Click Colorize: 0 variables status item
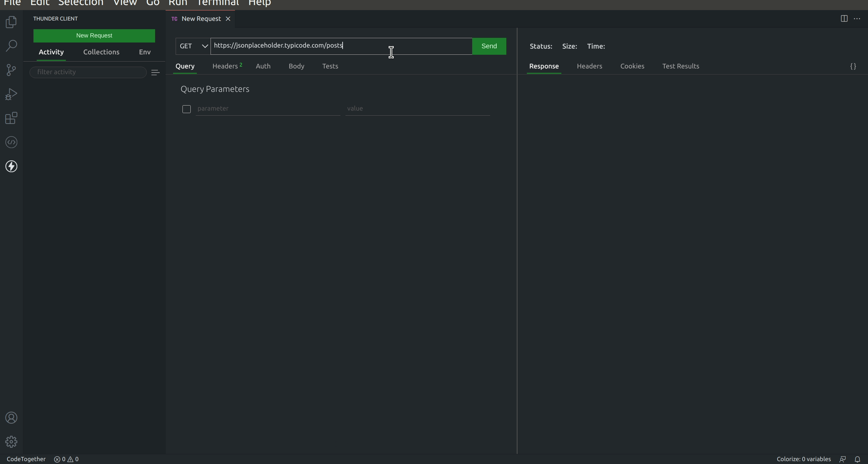Viewport: 868px width, 464px height. pyautogui.click(x=803, y=459)
